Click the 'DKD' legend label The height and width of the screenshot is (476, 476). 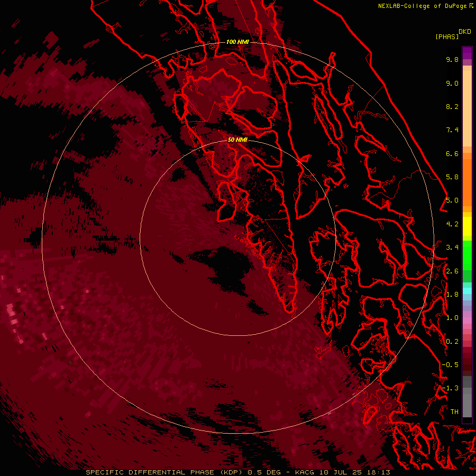click(465, 32)
